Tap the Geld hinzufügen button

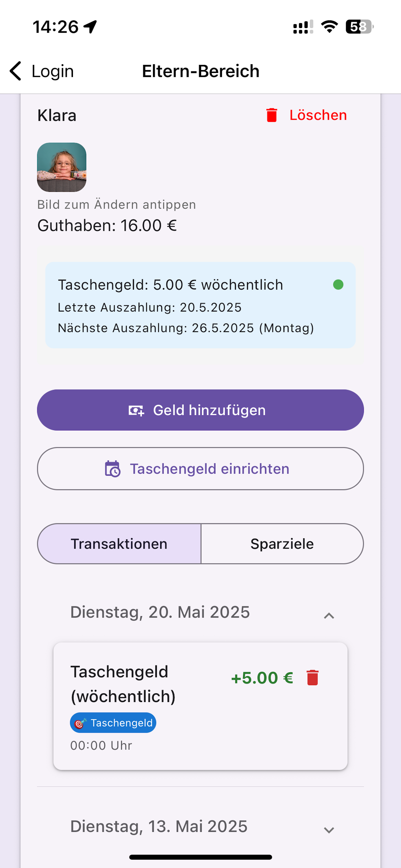click(x=200, y=410)
